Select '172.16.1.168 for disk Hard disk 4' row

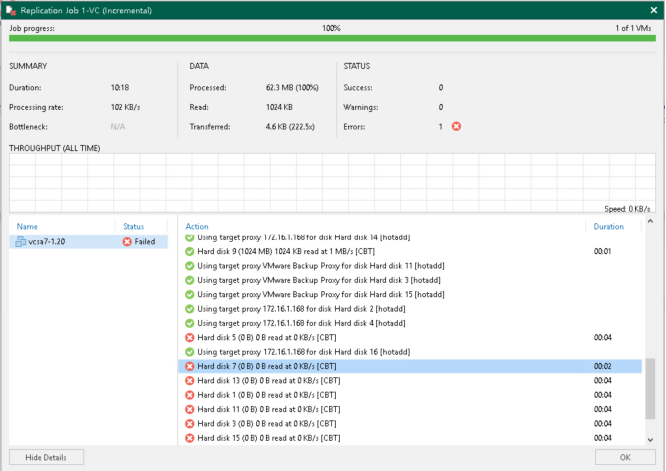coord(409,323)
